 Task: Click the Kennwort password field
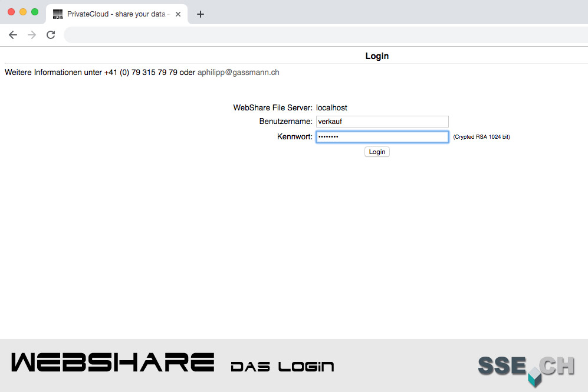point(382,137)
